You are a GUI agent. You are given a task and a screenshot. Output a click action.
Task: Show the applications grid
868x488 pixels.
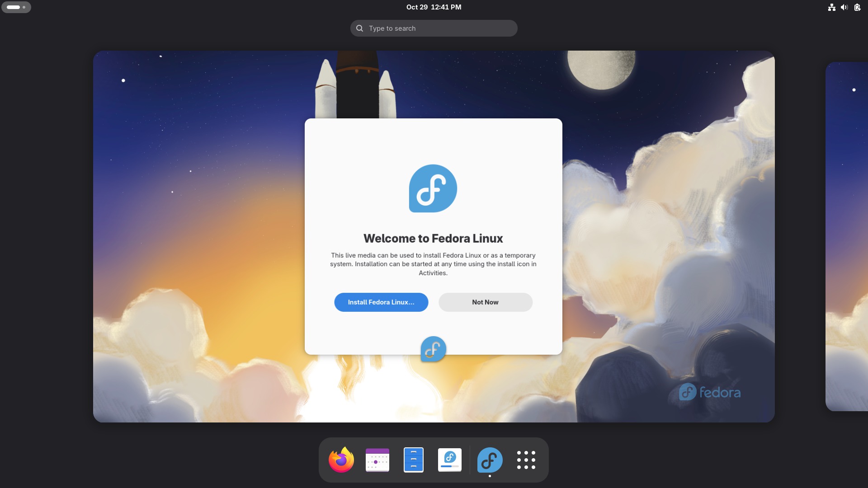click(x=526, y=460)
